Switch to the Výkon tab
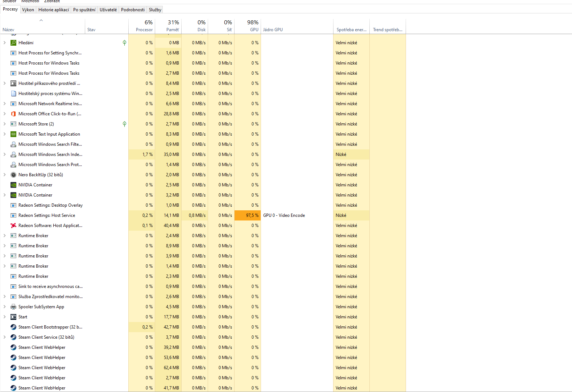 [x=28, y=10]
